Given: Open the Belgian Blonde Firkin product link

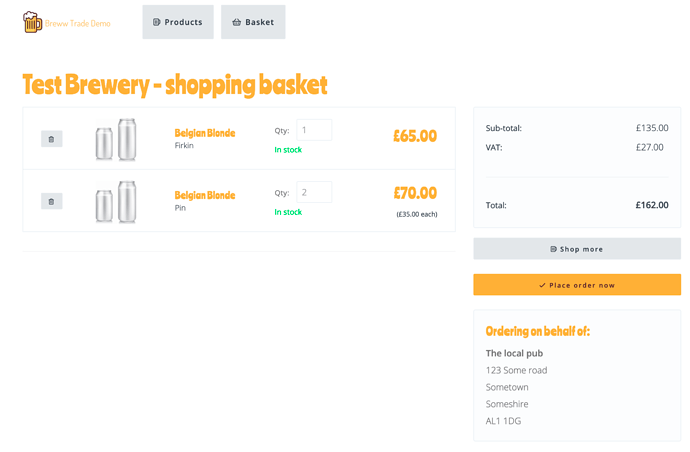Looking at the screenshot, I should pos(205,133).
